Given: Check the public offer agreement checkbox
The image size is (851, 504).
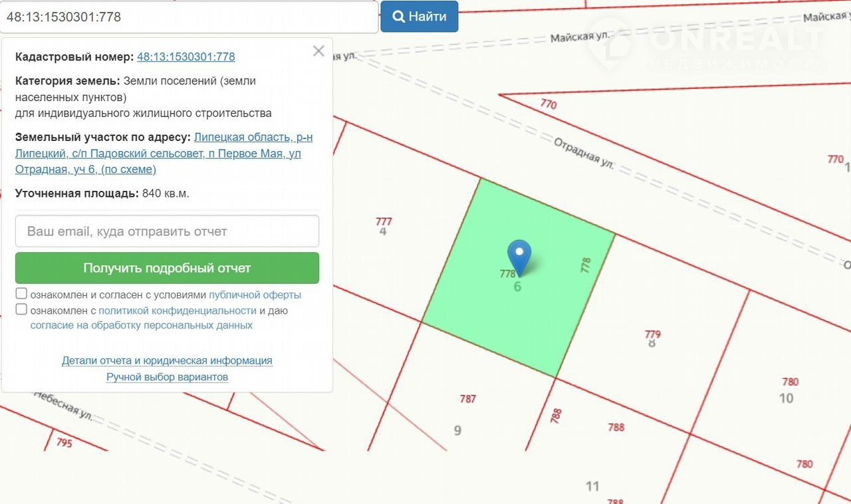Looking at the screenshot, I should click(x=21, y=294).
